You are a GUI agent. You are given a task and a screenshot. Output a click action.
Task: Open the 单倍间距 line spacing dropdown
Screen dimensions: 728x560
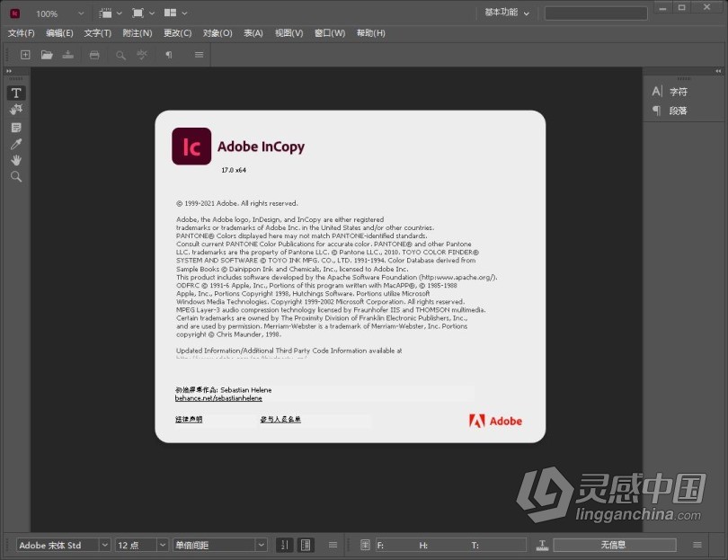click(x=262, y=545)
